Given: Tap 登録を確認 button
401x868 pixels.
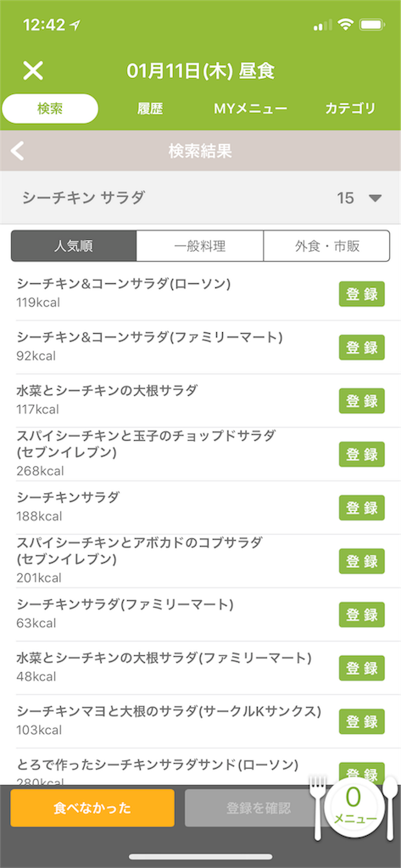Looking at the screenshot, I should (258, 808).
